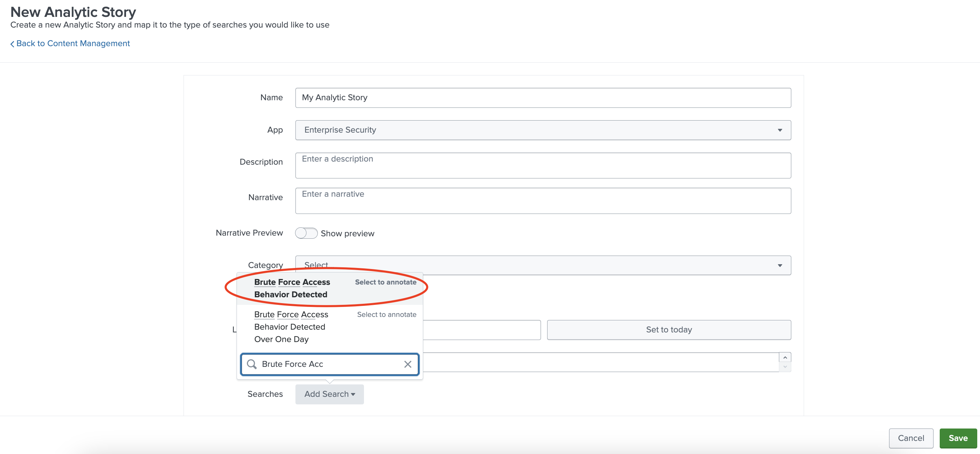Viewport: 980px width, 454px height.
Task: Expand the App Enterprise Security dropdown
Action: [543, 130]
